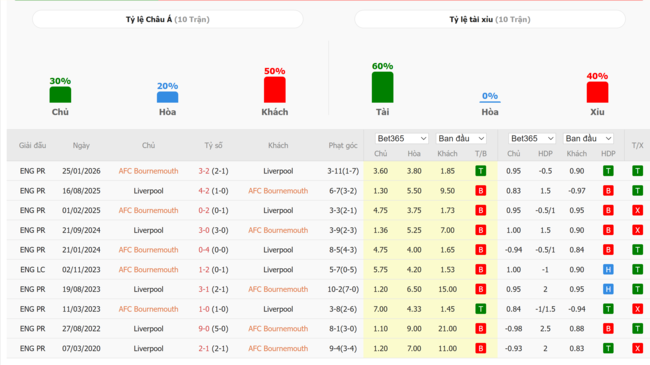This screenshot has height=365, width=650.
Task: Open the 9-0 score on 27/08/2022
Action: pyautogui.click(x=204, y=328)
